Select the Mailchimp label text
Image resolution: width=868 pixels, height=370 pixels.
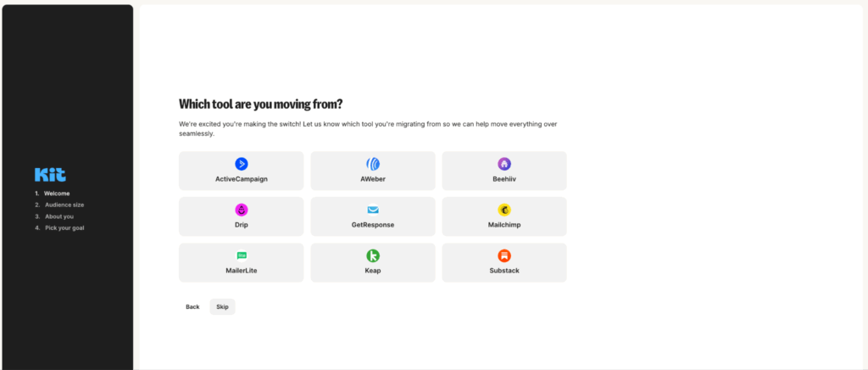504,225
